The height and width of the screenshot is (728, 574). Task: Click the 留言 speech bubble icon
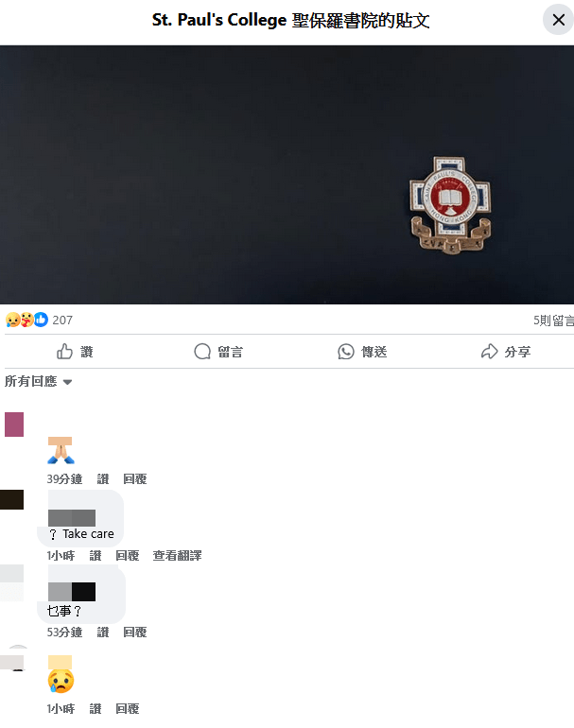coord(202,352)
